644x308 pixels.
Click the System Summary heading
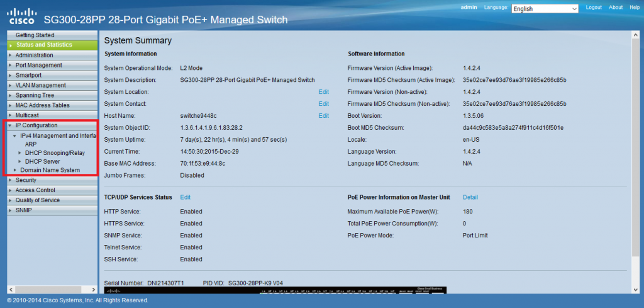coord(138,41)
